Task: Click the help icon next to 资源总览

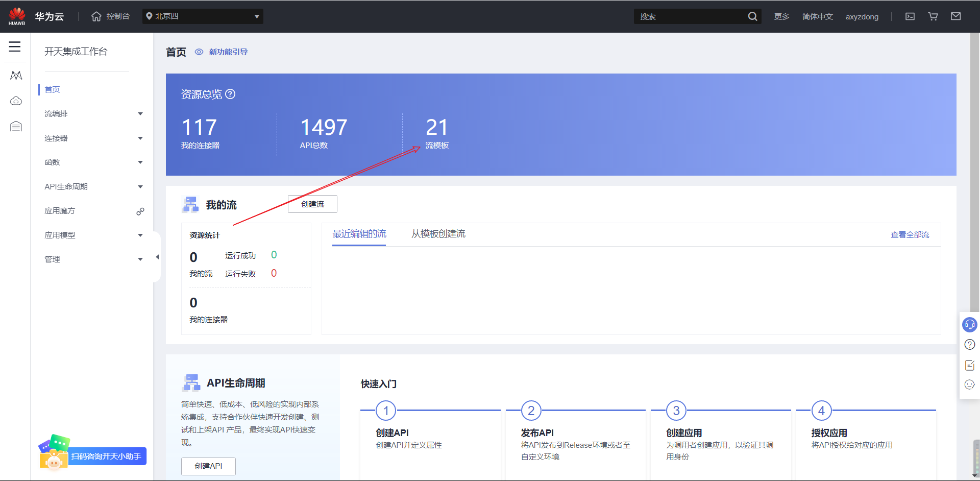Action: (230, 94)
